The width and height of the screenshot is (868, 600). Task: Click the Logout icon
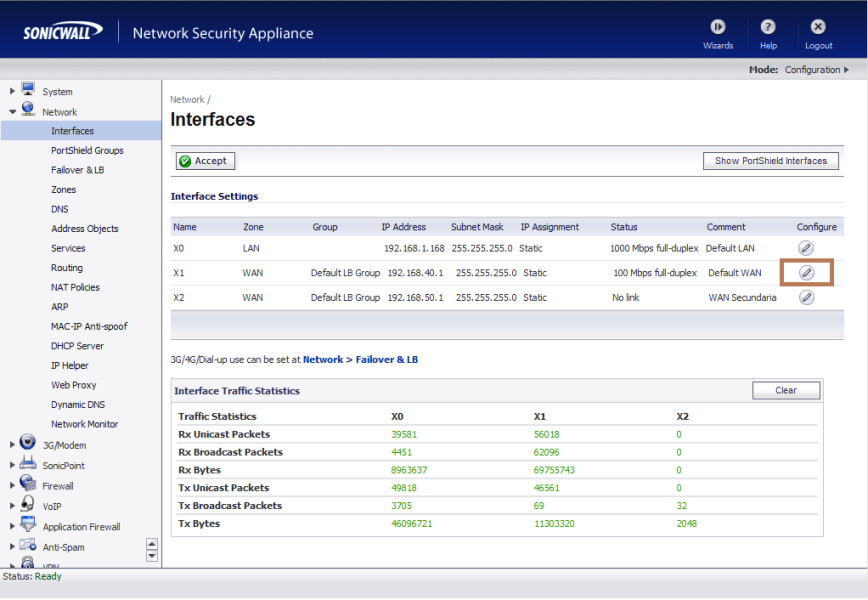(818, 27)
